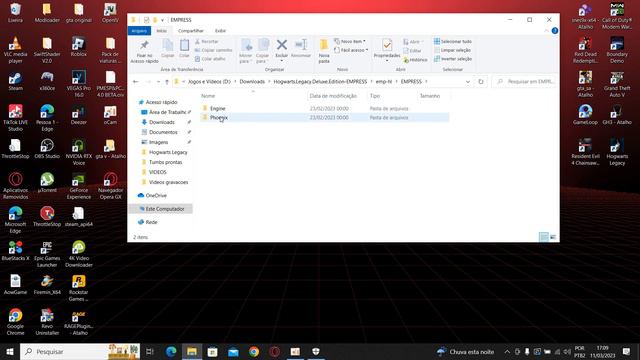Open Área de Trabalho in navigation pane

click(167, 112)
